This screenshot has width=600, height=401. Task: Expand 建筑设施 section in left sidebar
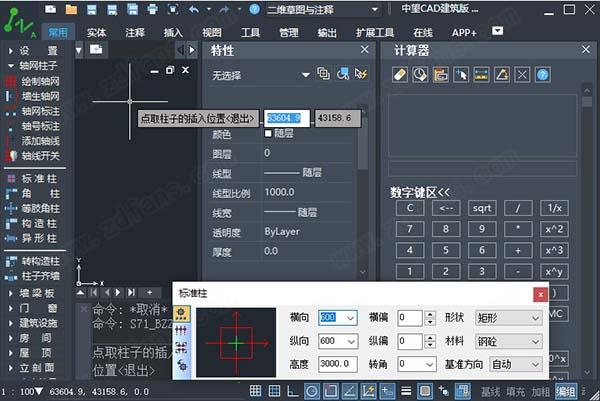tap(11, 323)
